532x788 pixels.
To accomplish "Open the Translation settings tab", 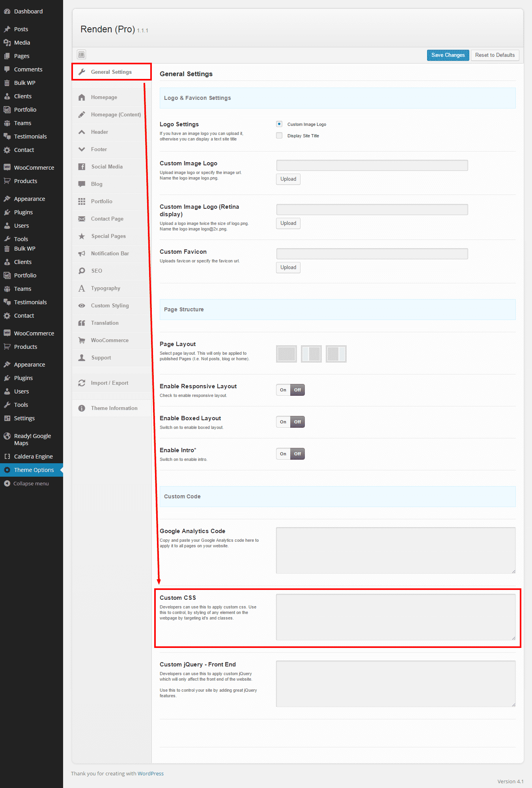I will pos(105,323).
